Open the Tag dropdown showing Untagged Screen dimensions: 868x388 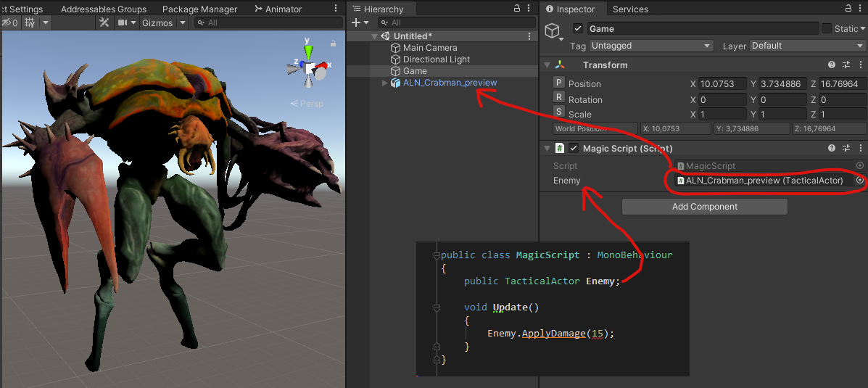pos(650,46)
